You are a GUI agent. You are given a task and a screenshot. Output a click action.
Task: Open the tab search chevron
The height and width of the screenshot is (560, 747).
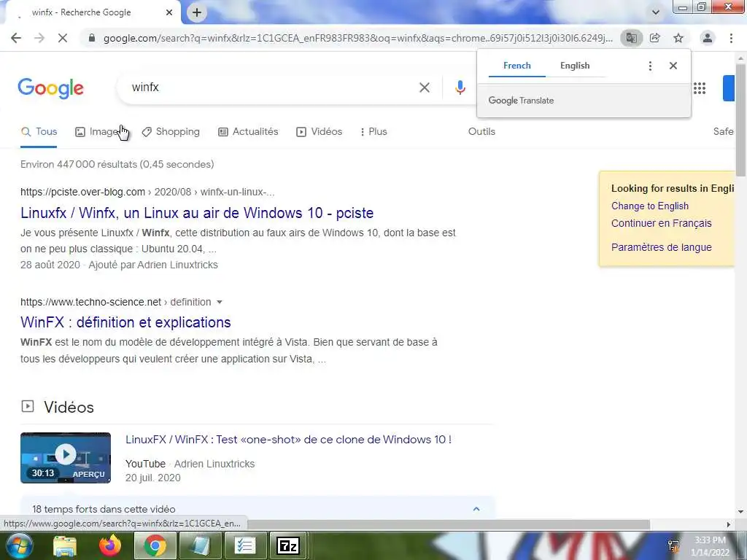tap(656, 12)
